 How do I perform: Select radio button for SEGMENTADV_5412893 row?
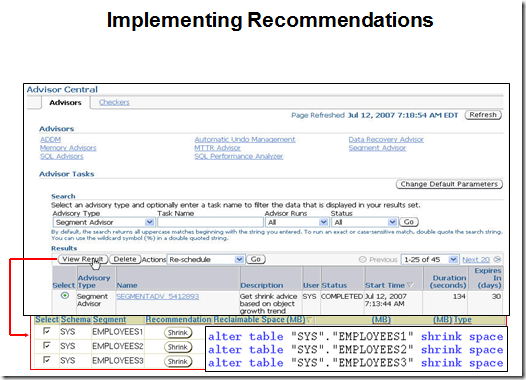pyautogui.click(x=65, y=296)
